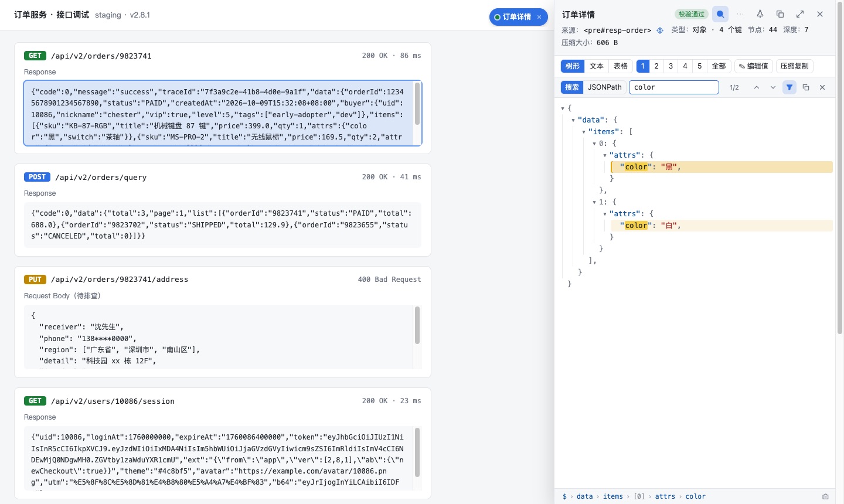
Task: Go to previous search match
Action: point(757,87)
